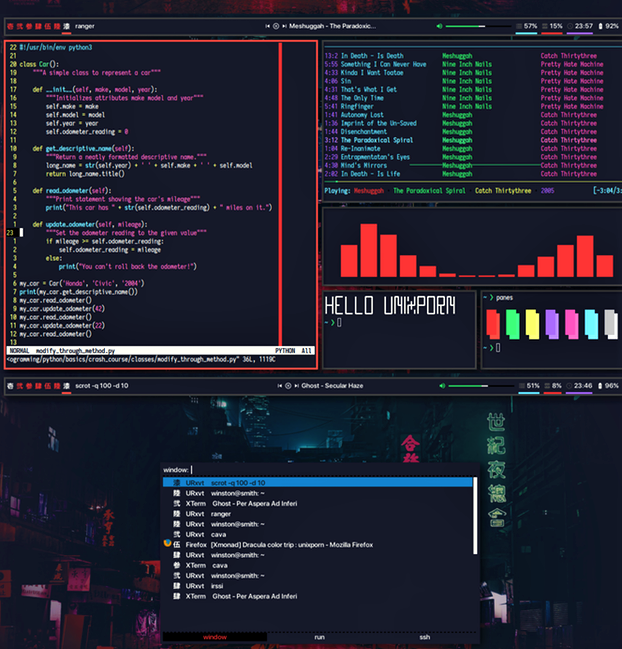622x649 pixels.
Task: Skip to next track beside Meshuggah title
Action: (x=285, y=26)
